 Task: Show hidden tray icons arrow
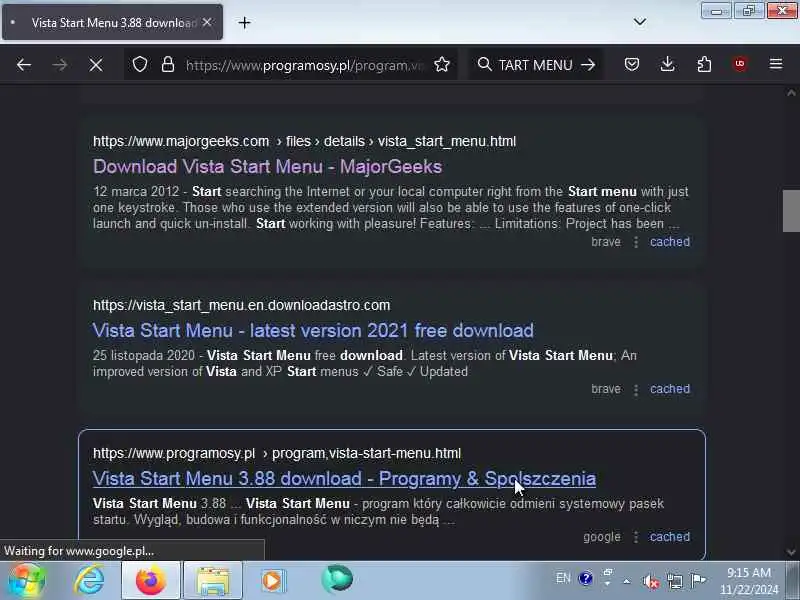point(627,581)
